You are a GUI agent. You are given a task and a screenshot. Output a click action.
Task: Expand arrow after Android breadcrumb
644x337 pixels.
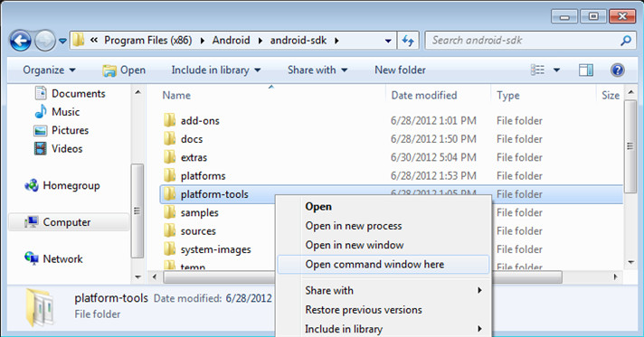(x=260, y=41)
